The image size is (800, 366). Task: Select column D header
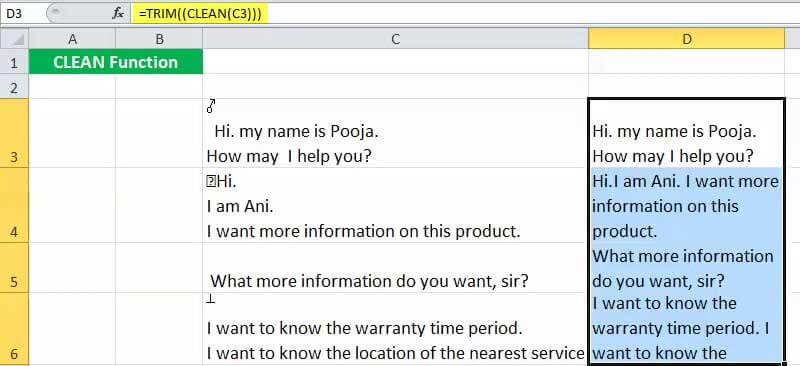click(x=687, y=39)
